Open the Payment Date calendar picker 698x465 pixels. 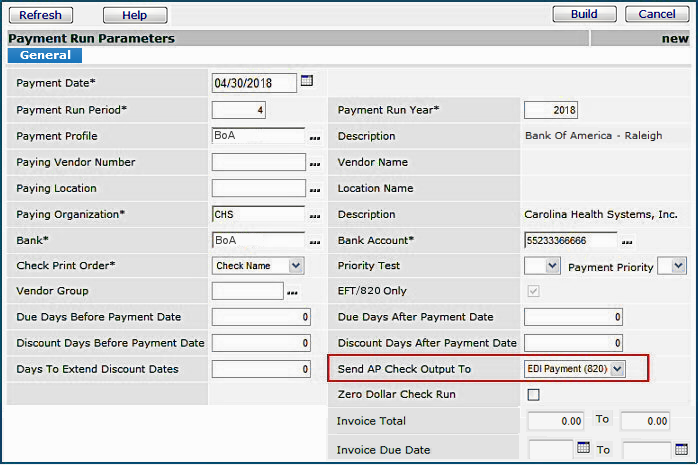click(307, 81)
